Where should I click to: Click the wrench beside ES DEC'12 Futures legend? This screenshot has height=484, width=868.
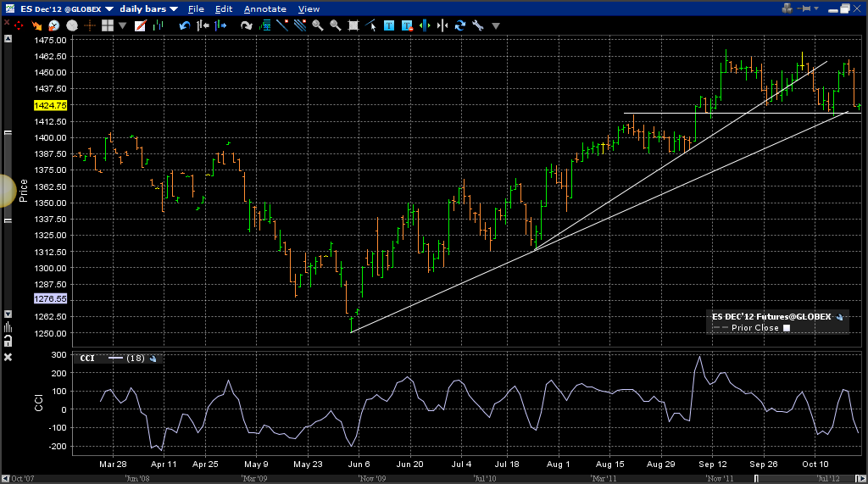pos(840,317)
